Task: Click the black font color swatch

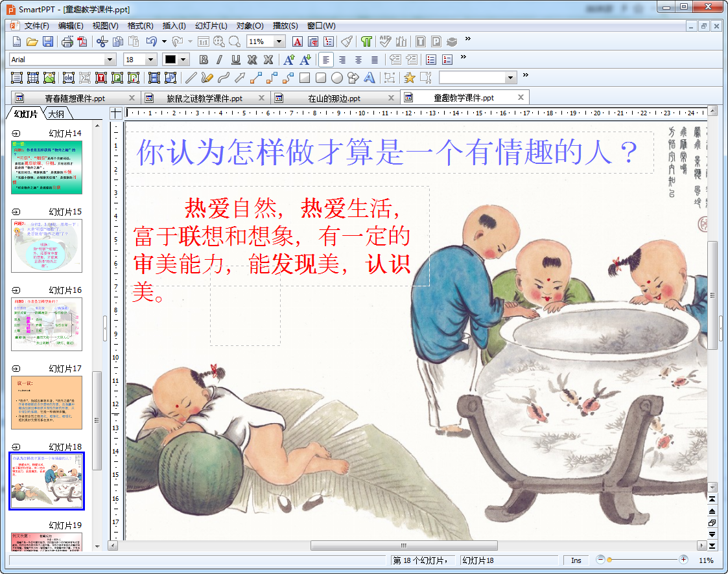Action: (x=170, y=60)
